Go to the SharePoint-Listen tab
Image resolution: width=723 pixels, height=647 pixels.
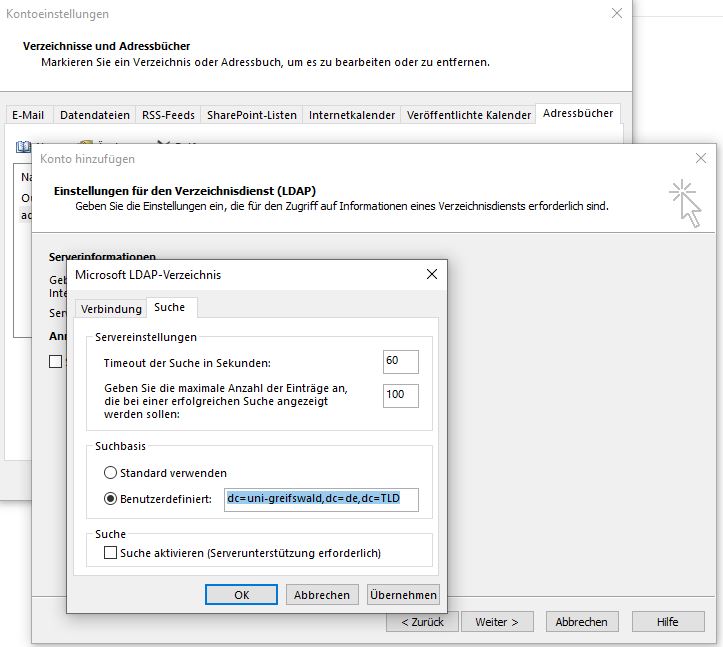[251, 115]
